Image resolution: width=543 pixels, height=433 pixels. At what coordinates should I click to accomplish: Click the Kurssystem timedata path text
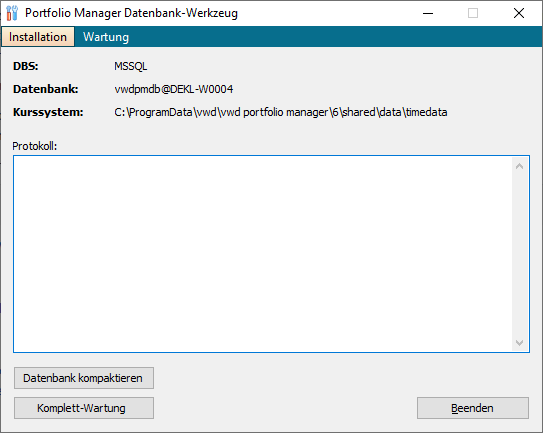click(x=281, y=112)
